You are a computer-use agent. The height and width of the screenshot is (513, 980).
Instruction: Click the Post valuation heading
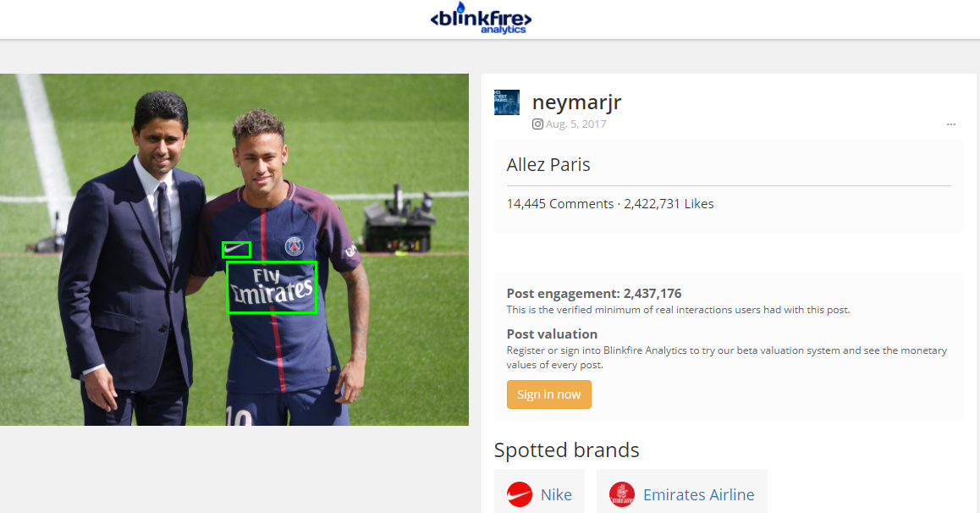(552, 334)
